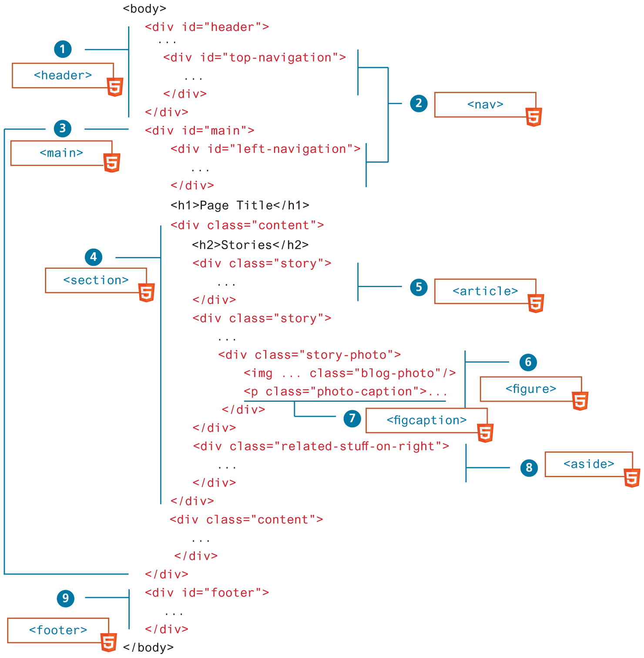644x658 pixels.
Task: Select the number 5 circle beside article
Action: [419, 287]
